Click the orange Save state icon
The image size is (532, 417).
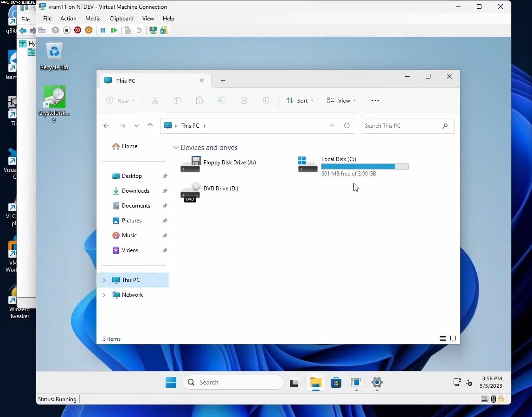point(89,30)
